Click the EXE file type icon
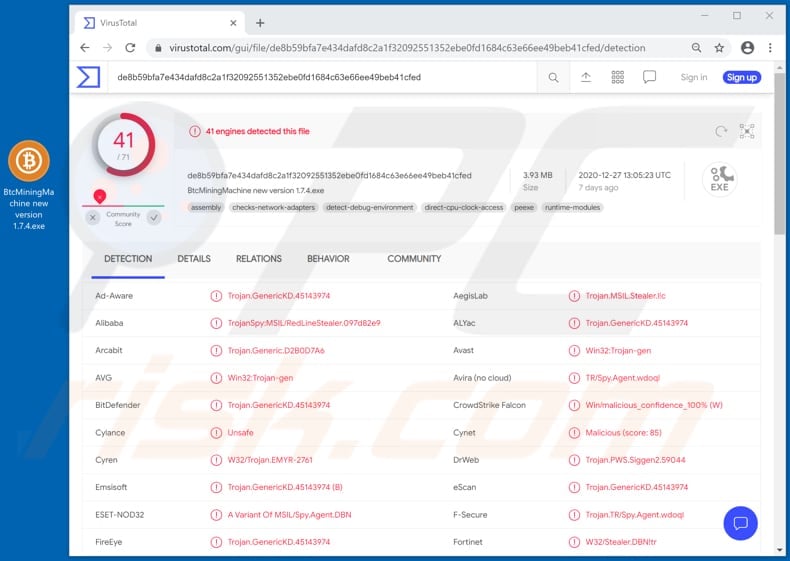This screenshot has width=790, height=561. tap(719, 179)
